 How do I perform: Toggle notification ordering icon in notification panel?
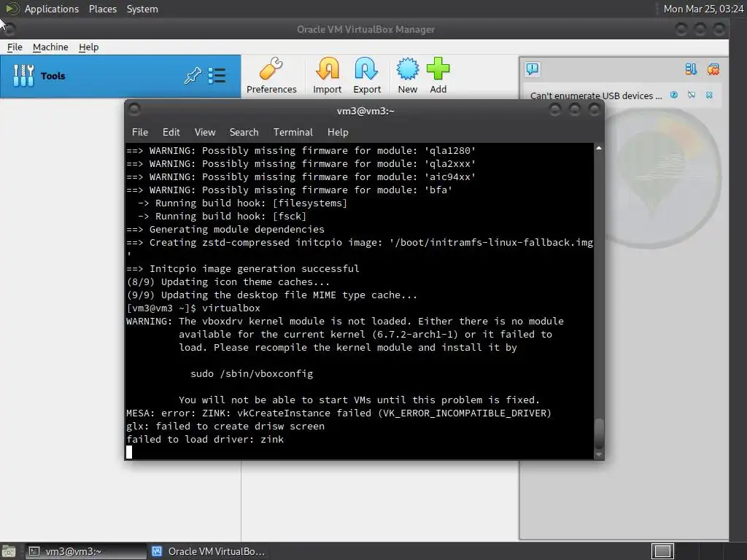pos(691,69)
